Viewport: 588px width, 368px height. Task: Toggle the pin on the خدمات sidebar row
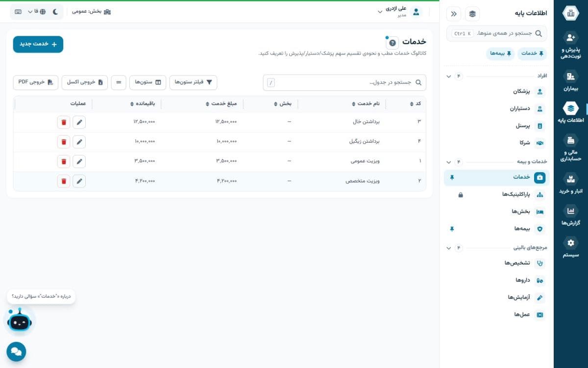tap(452, 177)
